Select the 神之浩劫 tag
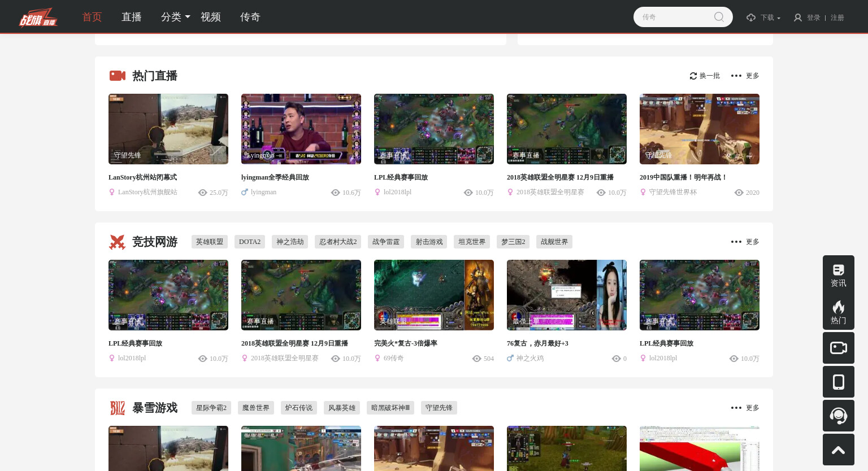Image resolution: width=868 pixels, height=471 pixels. pyautogui.click(x=290, y=242)
